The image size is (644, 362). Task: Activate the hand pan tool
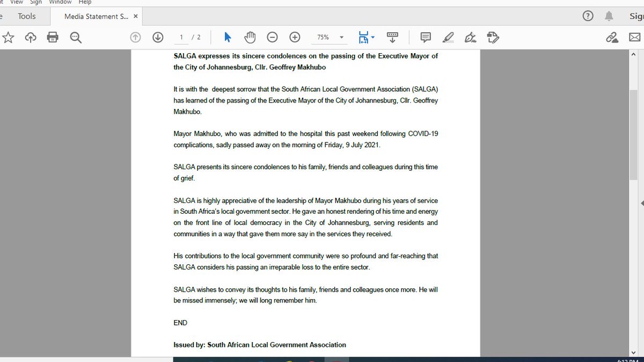click(x=250, y=37)
